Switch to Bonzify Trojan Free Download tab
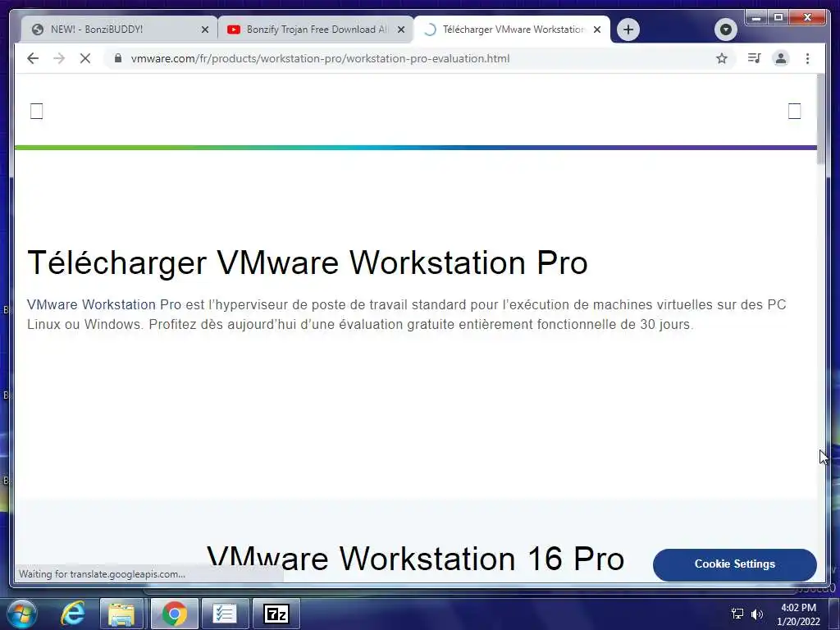 (316, 30)
